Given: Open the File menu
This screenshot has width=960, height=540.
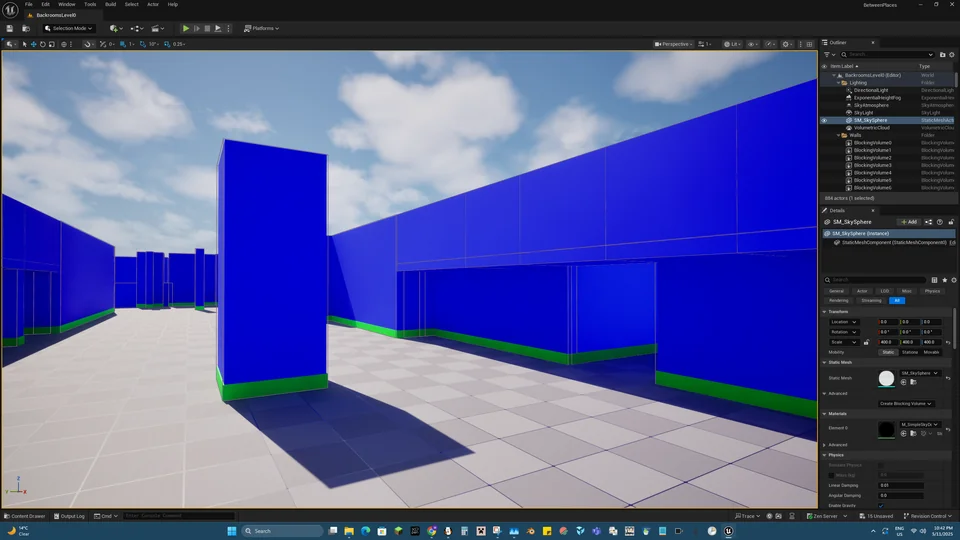Looking at the screenshot, I should [28, 4].
